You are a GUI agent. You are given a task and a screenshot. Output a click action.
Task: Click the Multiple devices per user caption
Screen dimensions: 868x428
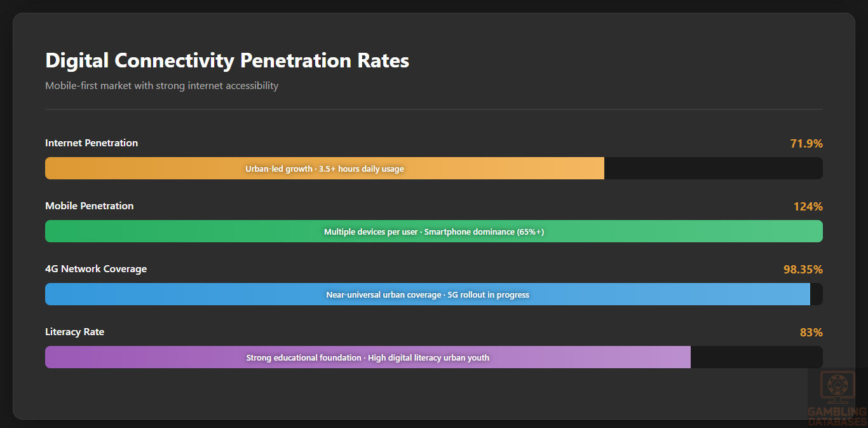[434, 231]
